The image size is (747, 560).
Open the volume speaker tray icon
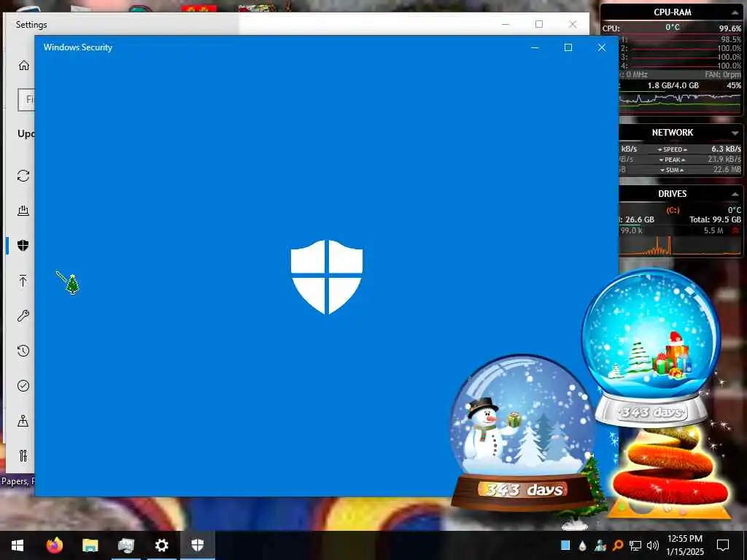653,545
